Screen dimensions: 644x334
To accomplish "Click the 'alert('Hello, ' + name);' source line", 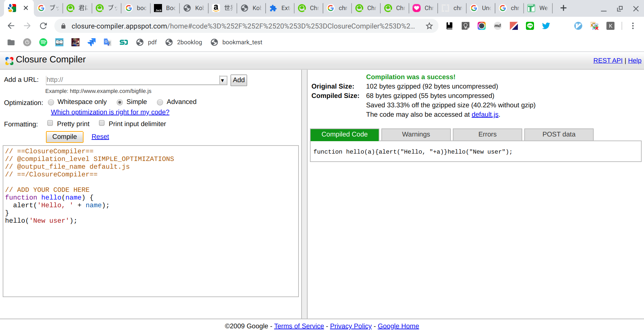I will coord(61,205).
